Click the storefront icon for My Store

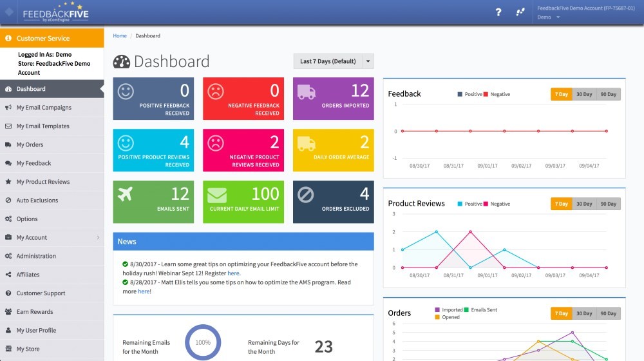coord(8,349)
